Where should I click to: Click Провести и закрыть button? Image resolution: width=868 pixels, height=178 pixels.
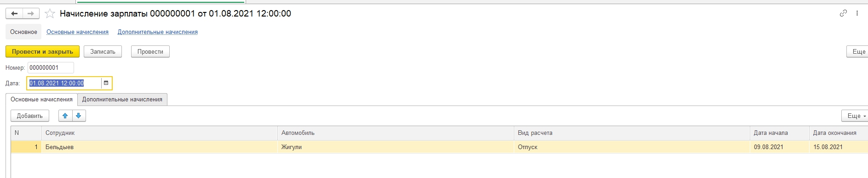(x=42, y=51)
